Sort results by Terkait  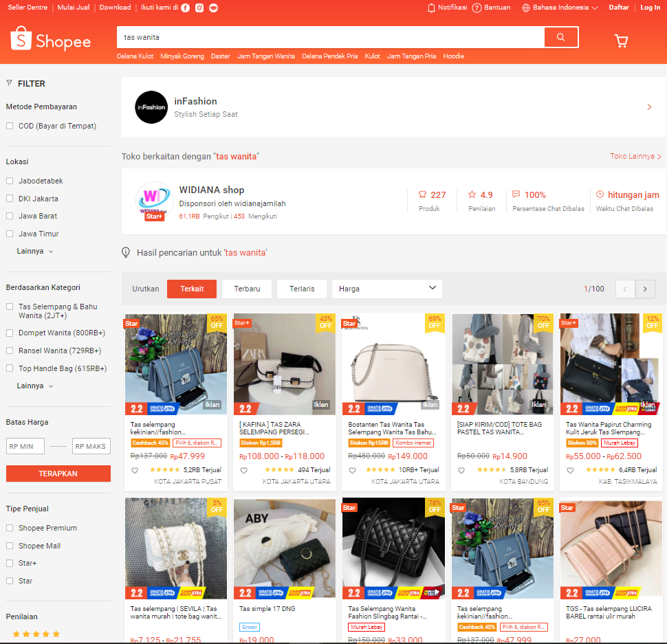192,289
